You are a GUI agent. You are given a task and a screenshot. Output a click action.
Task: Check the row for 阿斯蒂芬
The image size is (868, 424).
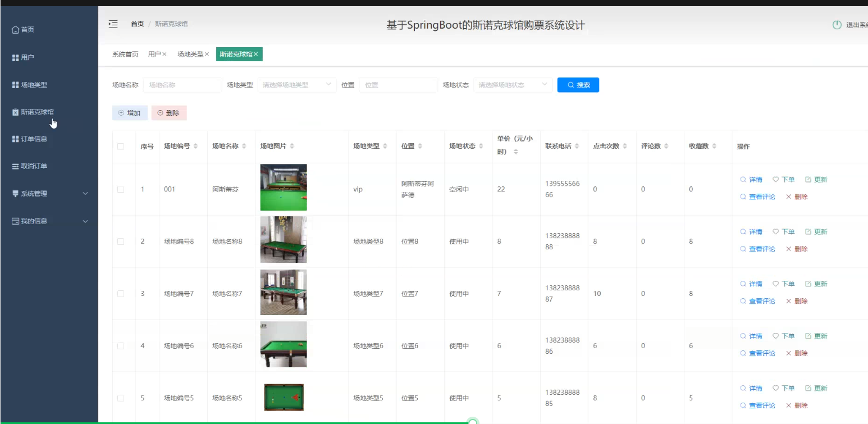(x=121, y=189)
